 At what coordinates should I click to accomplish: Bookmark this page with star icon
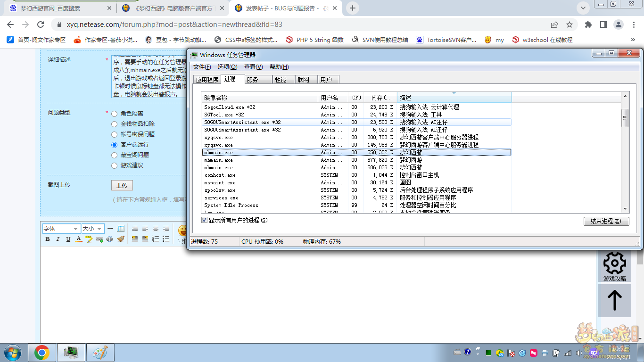570,25
